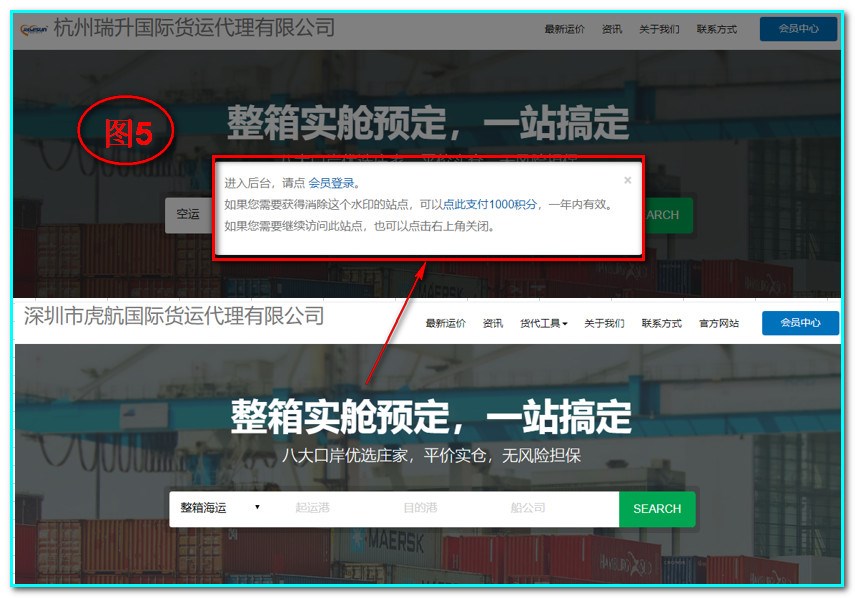The image size is (855, 598).
Task: Open the 整箱海运 shipping type dropdown
Action: [x=220, y=508]
